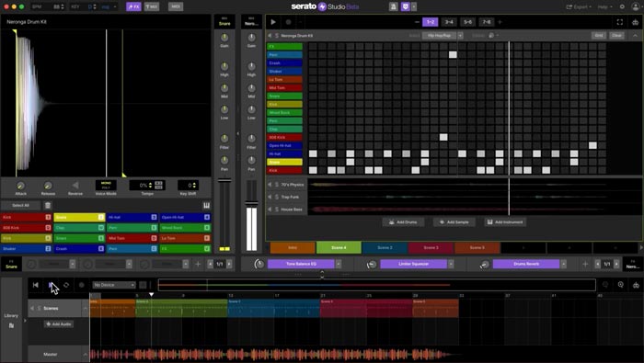Image resolution: width=644 pixels, height=363 pixels.
Task: Adjust the Attack knob
Action: coord(20,186)
